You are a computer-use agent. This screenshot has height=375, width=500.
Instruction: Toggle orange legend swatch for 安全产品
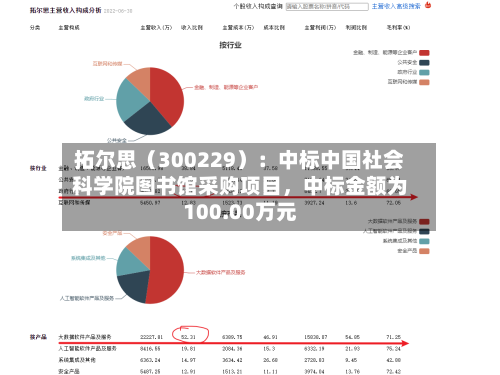click(424, 251)
